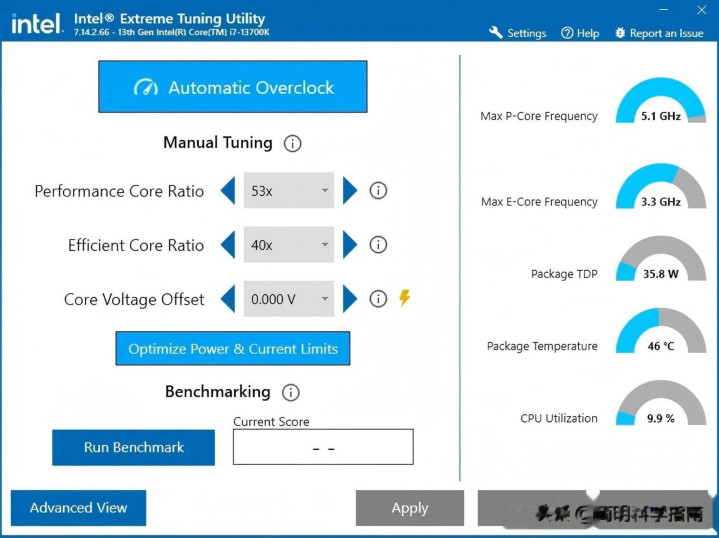Image resolution: width=719 pixels, height=538 pixels.
Task: Open info icon next to Benchmarking
Action: 290,393
